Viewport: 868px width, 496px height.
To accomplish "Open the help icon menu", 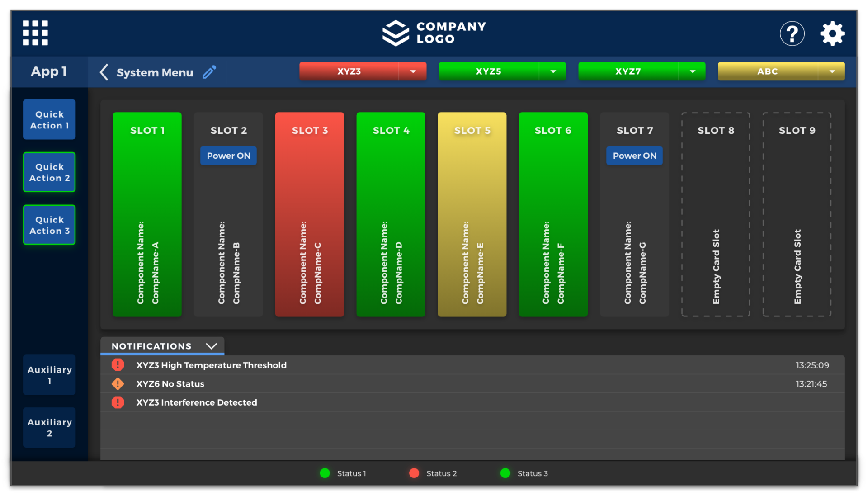I will (x=792, y=33).
